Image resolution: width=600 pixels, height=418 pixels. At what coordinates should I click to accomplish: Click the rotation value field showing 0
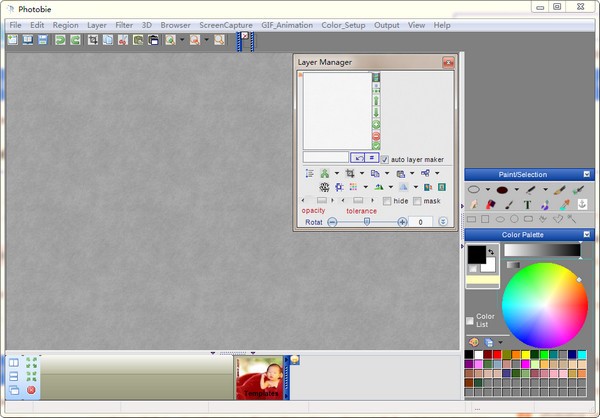coord(420,222)
